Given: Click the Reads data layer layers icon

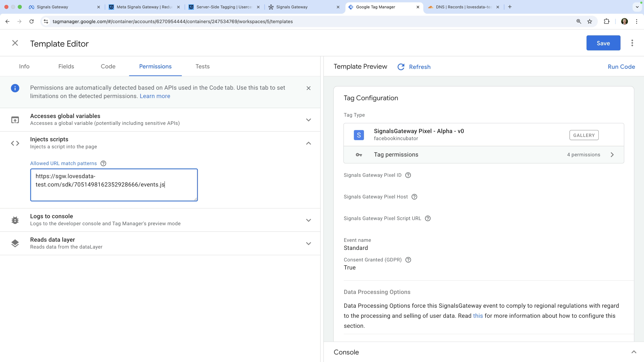Looking at the screenshot, I should pos(15,243).
